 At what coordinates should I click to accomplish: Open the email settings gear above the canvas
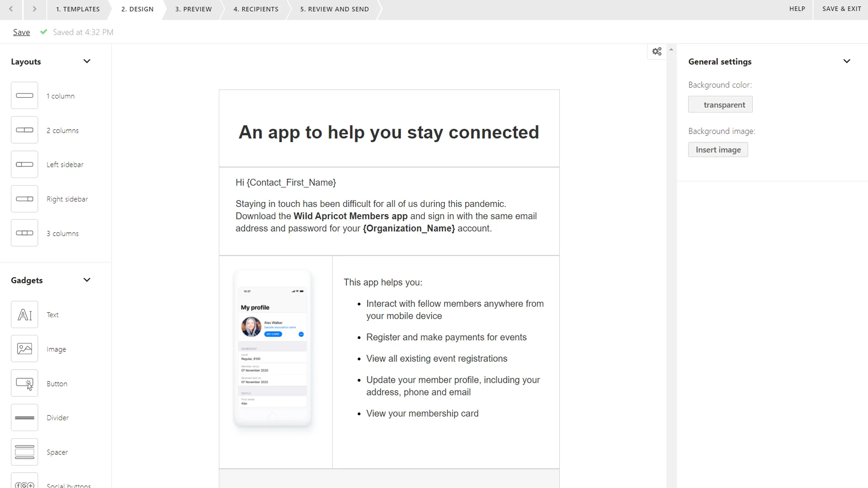pyautogui.click(x=657, y=51)
